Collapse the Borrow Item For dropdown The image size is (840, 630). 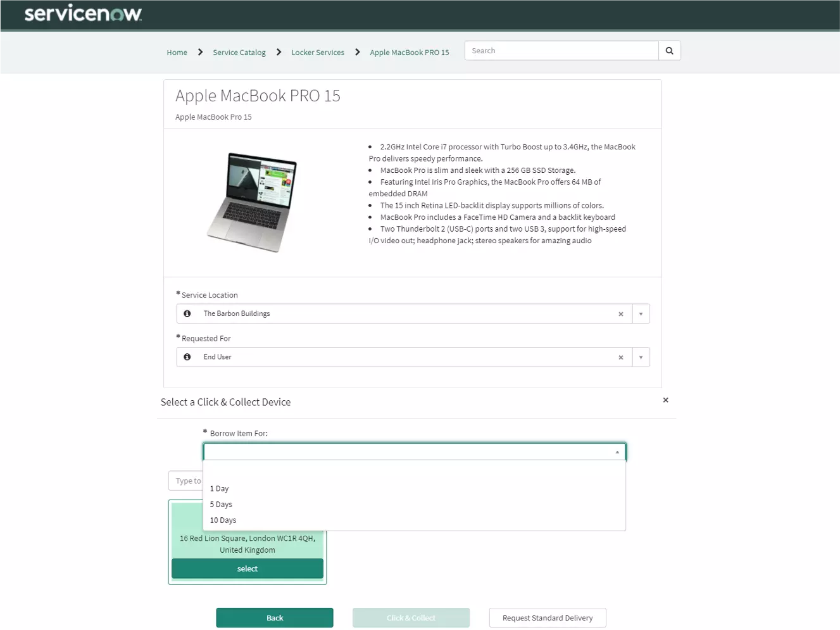coord(617,452)
